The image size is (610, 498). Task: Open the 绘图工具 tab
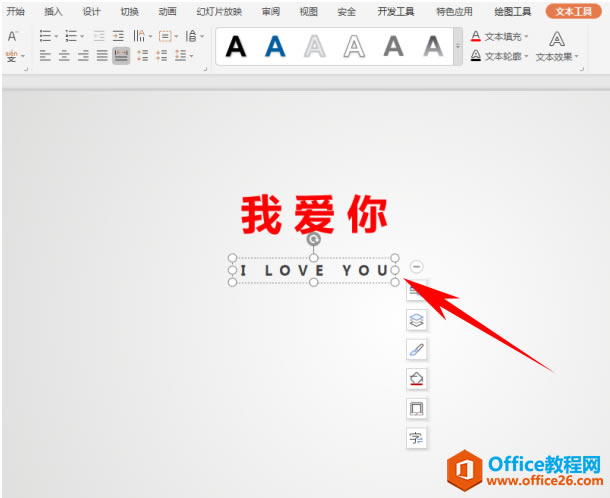coord(512,12)
